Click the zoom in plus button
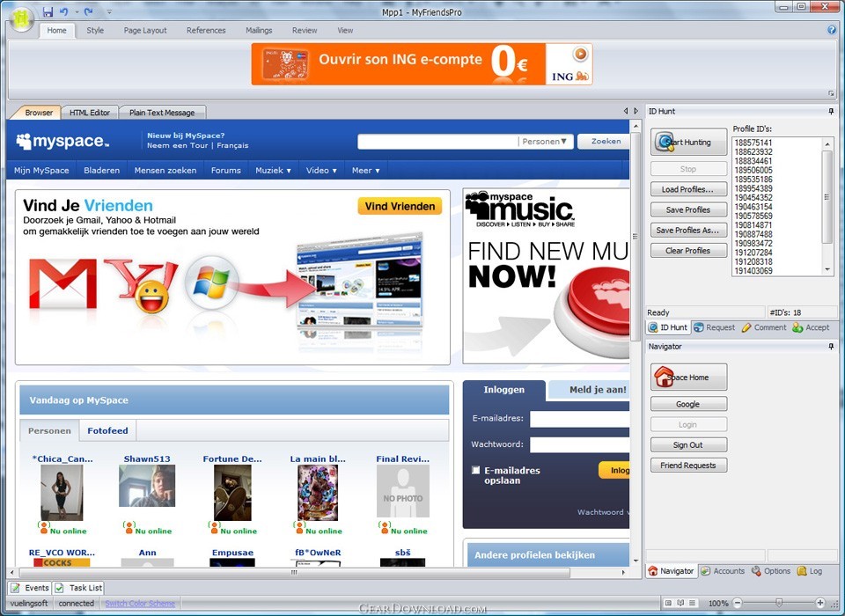This screenshot has height=616, width=845. point(819,603)
